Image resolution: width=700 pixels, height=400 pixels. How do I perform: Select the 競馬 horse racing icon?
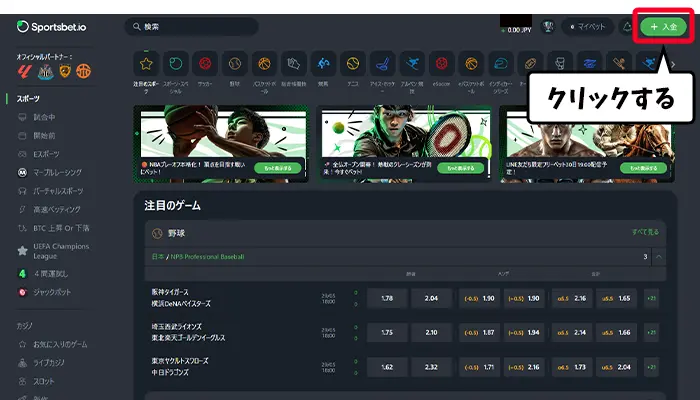(323, 64)
